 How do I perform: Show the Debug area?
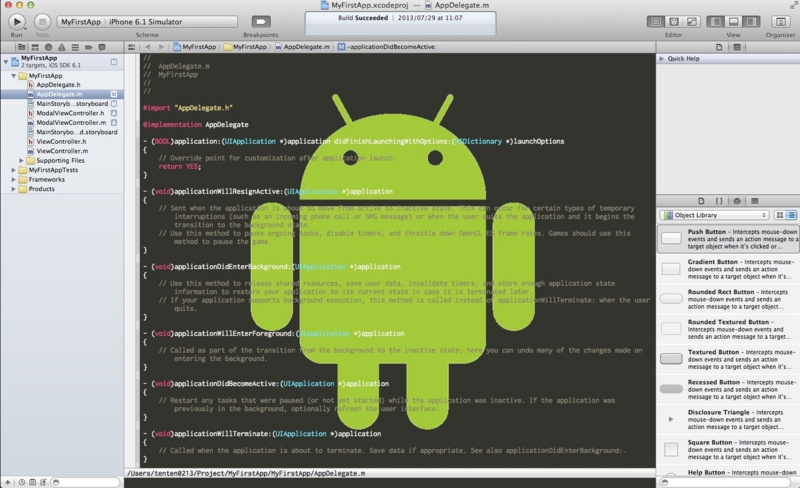tap(733, 21)
